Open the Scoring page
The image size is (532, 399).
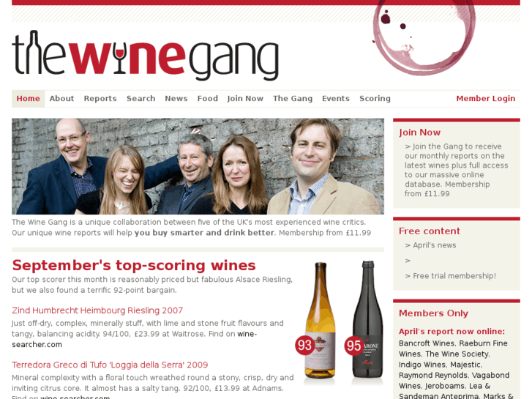tap(375, 99)
